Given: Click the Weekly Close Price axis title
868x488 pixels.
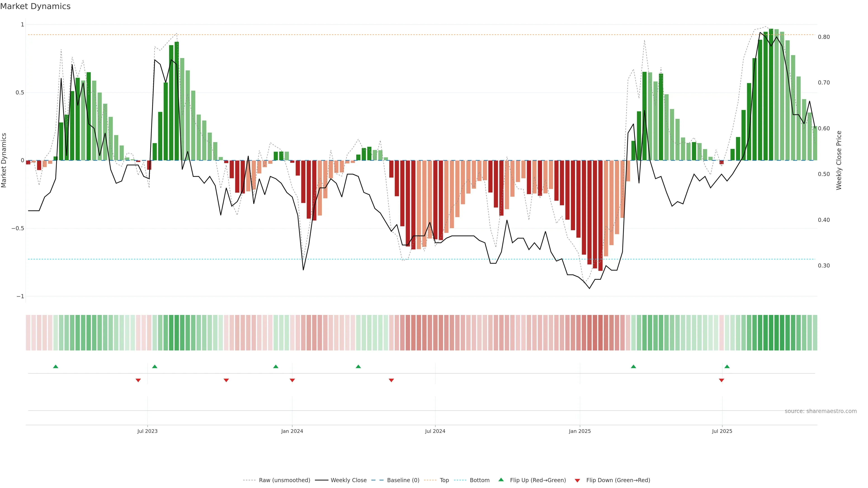Looking at the screenshot, I should point(839,160).
